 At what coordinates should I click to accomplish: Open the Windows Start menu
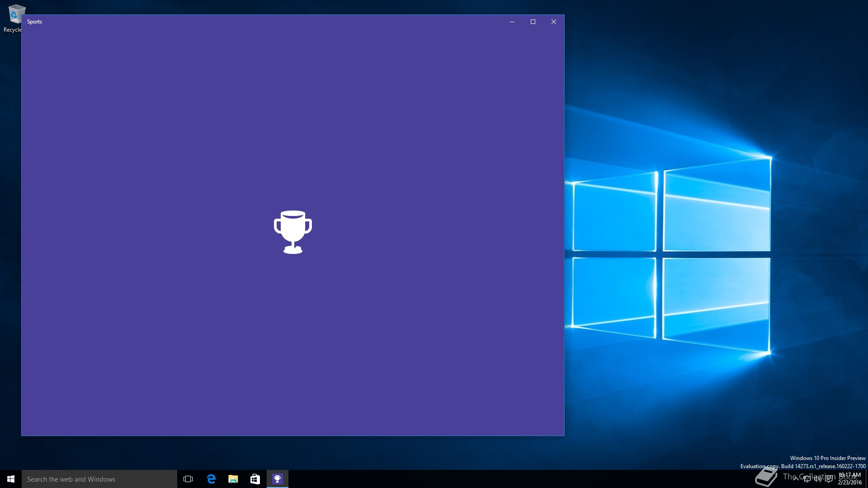(x=11, y=479)
